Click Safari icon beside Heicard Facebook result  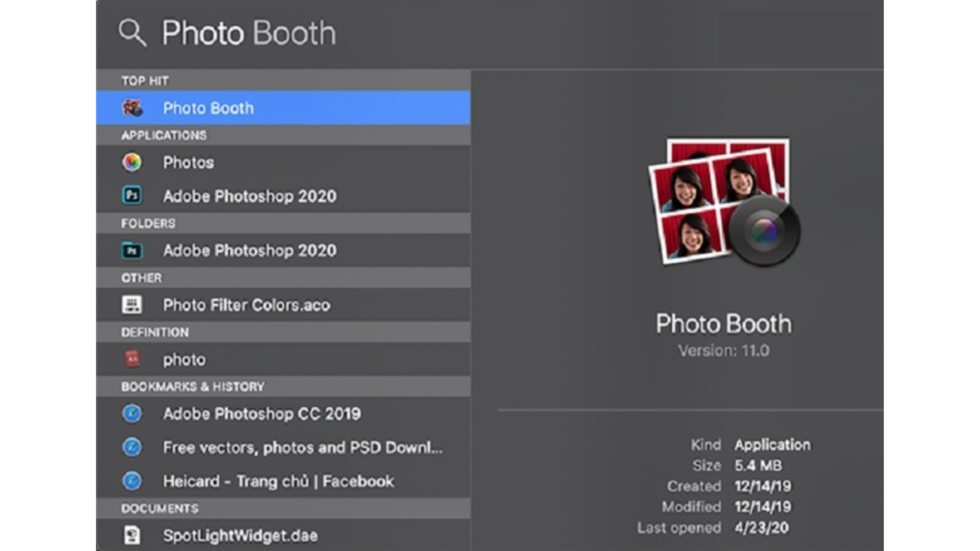132,481
